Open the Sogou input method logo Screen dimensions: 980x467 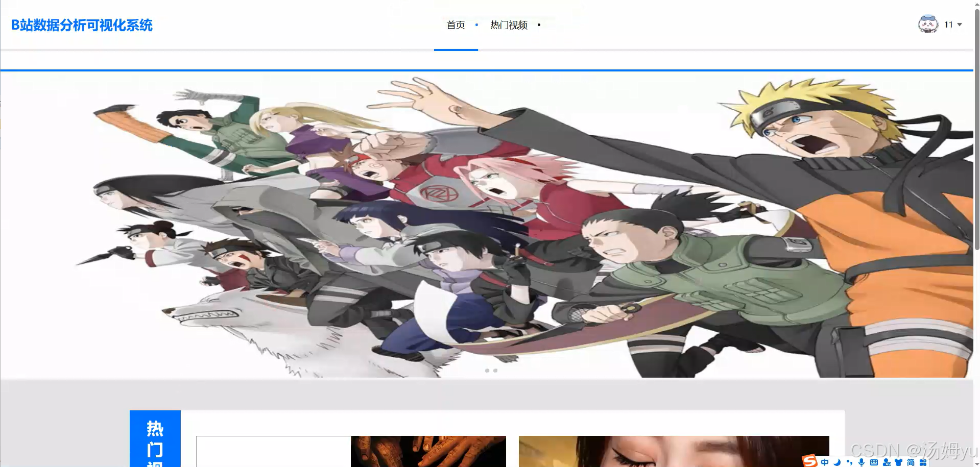[x=810, y=461]
